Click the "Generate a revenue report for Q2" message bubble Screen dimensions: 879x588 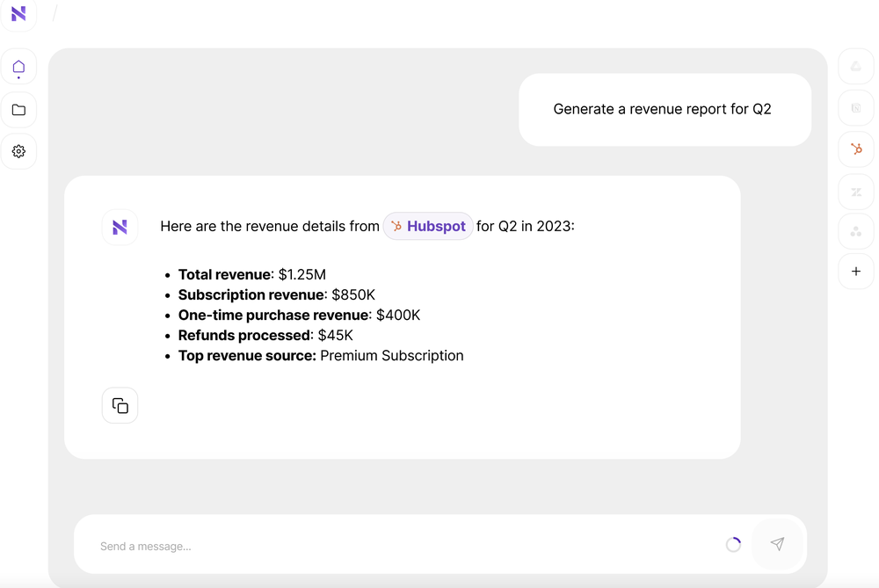point(663,109)
